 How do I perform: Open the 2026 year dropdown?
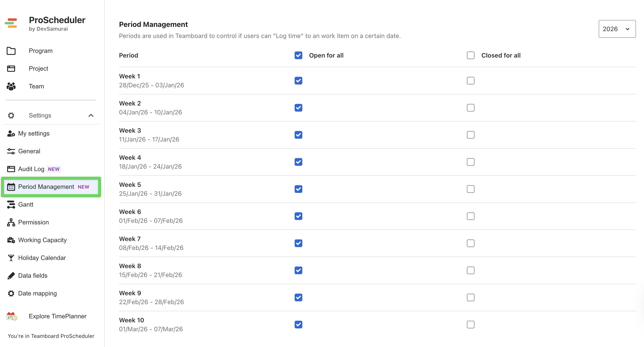click(x=617, y=29)
